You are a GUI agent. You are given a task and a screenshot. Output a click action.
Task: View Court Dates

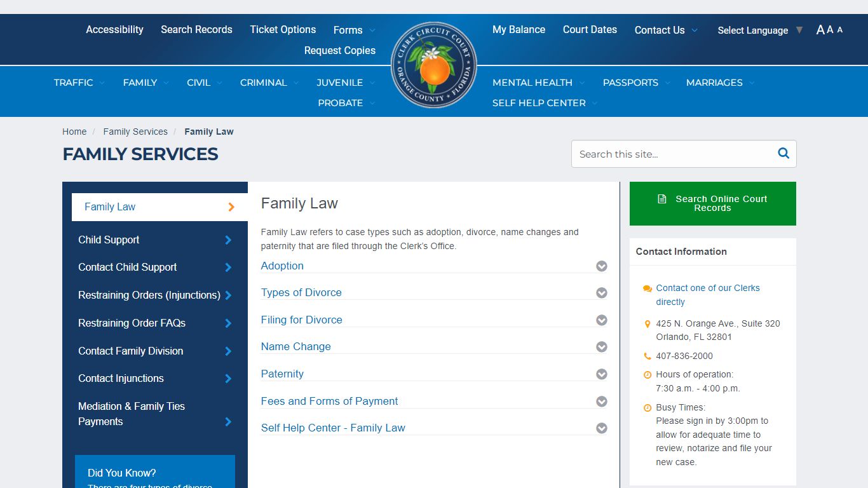click(590, 29)
